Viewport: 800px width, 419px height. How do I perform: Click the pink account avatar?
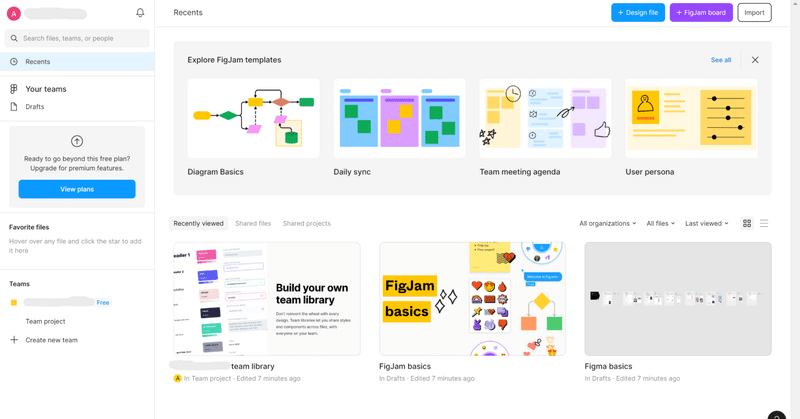(x=14, y=14)
